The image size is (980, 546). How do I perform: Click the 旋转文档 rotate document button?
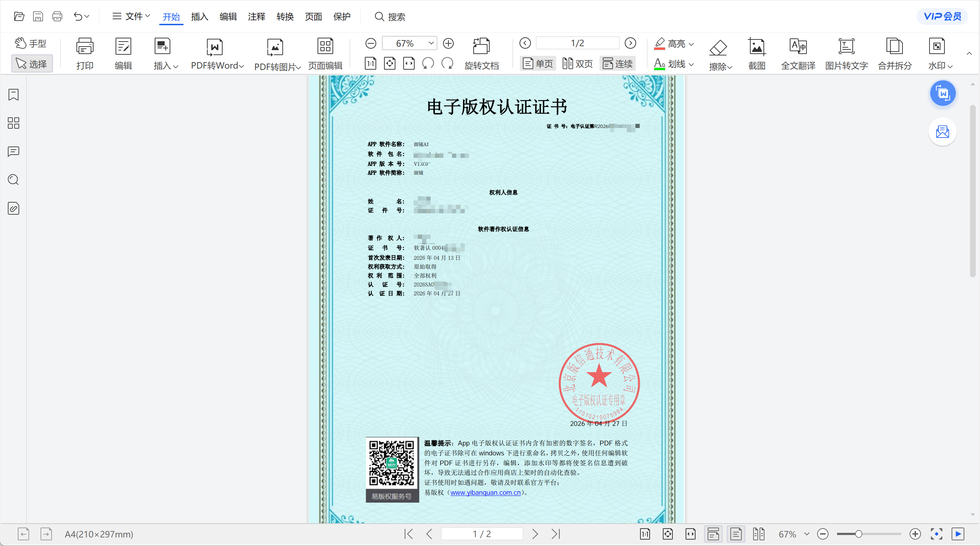[481, 54]
